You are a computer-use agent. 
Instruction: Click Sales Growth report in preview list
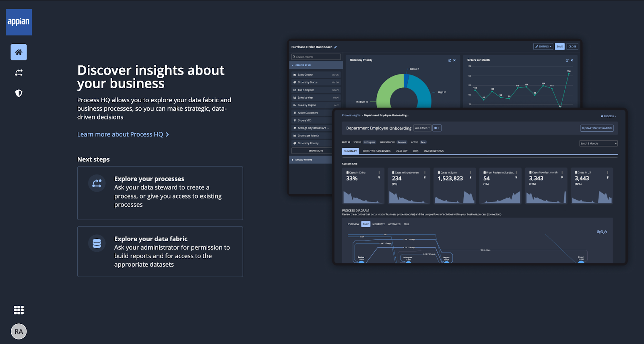(316, 75)
